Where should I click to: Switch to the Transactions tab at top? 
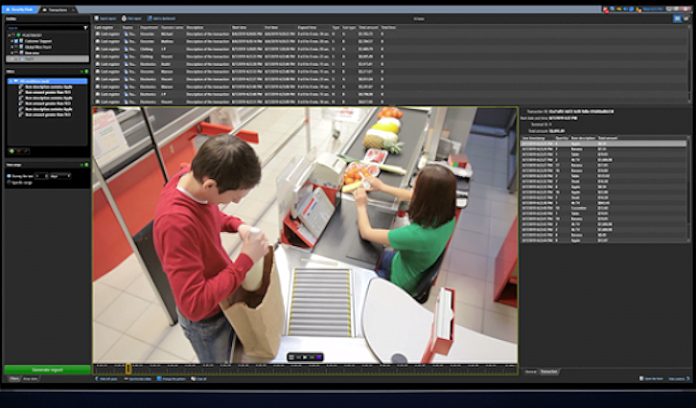[x=58, y=9]
